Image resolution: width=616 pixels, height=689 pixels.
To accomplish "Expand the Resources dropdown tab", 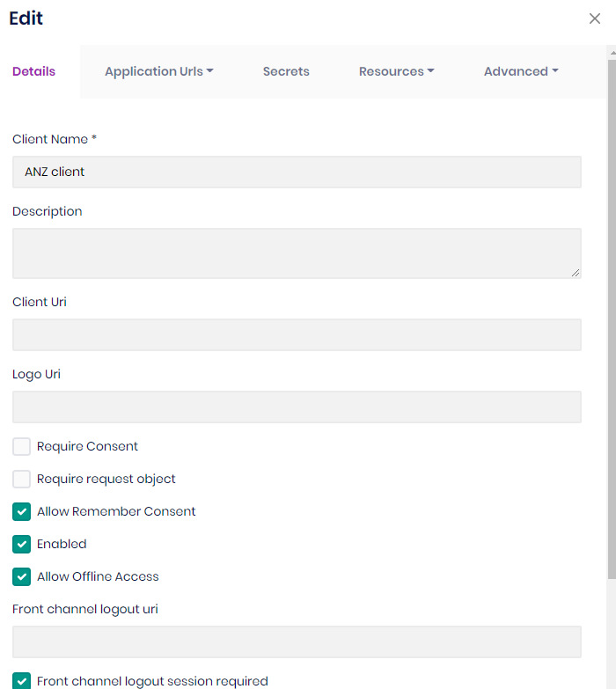I will (x=396, y=71).
